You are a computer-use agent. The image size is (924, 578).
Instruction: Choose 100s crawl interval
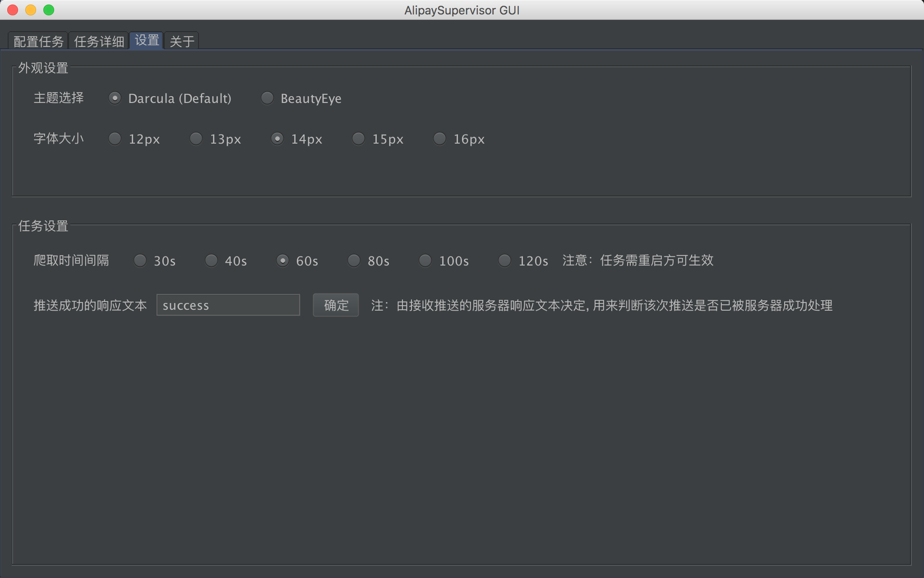(425, 261)
